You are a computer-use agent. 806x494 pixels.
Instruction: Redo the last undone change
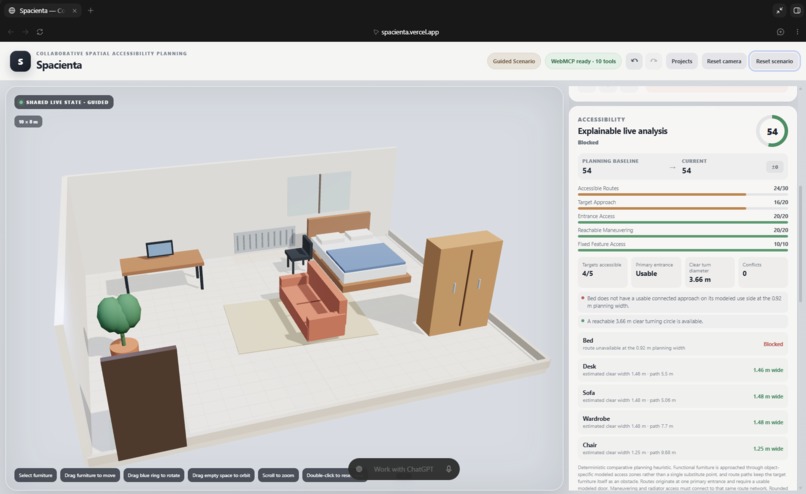654,61
